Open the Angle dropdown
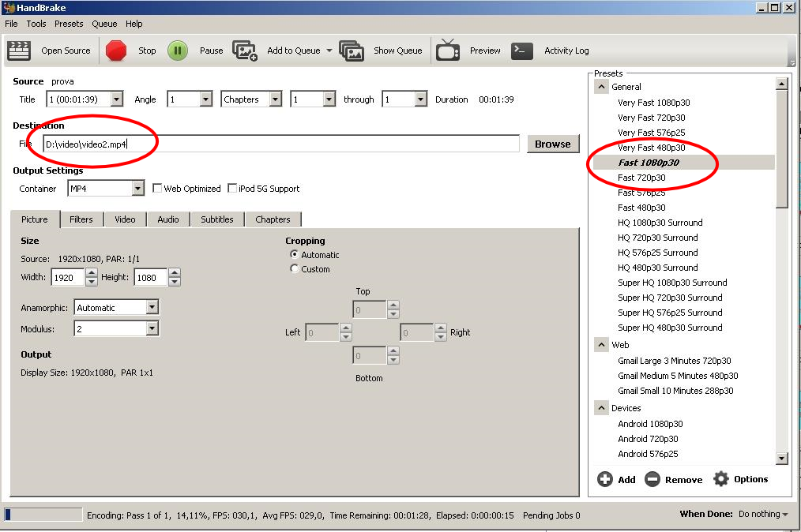The width and height of the screenshot is (801, 532). tap(206, 99)
